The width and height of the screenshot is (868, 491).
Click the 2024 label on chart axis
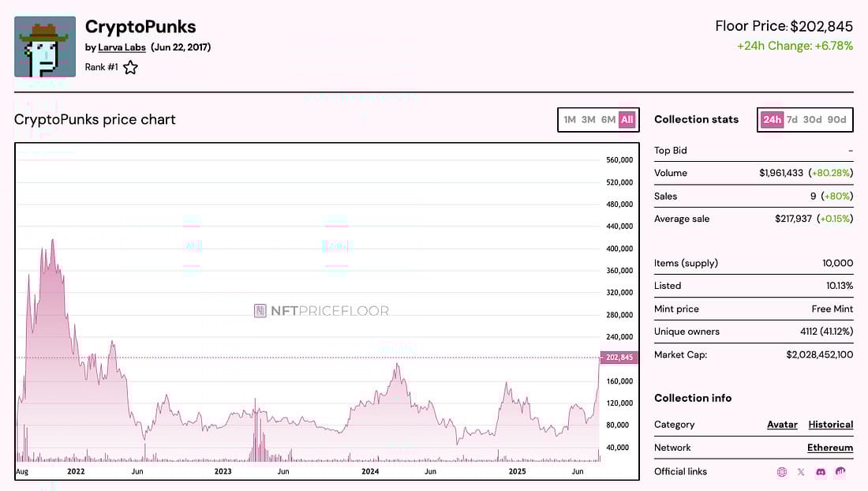pos(370,471)
